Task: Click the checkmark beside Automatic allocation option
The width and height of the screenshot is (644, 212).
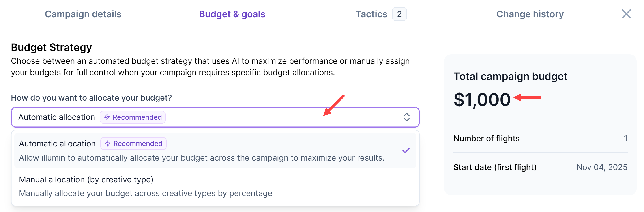Action: 406,150
